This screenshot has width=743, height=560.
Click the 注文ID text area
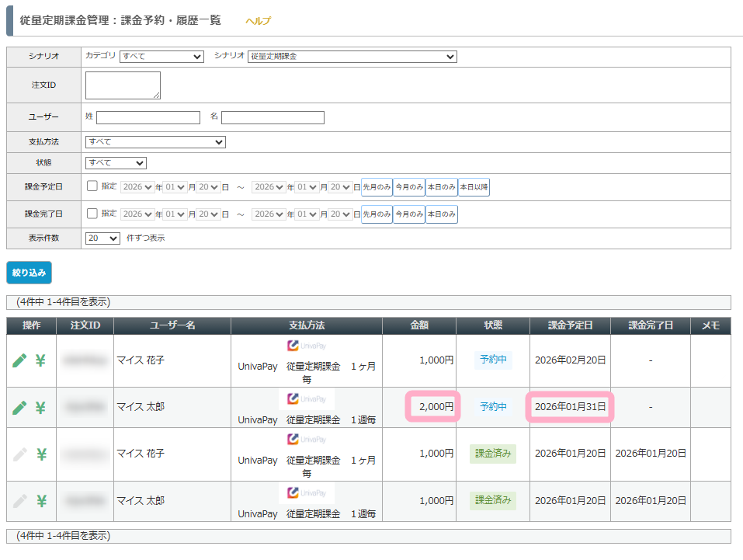123,85
